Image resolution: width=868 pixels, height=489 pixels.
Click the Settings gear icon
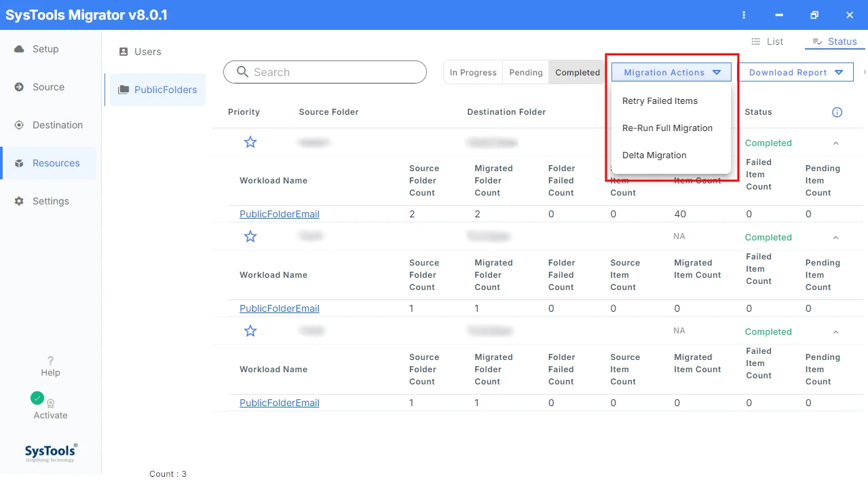[x=19, y=201]
